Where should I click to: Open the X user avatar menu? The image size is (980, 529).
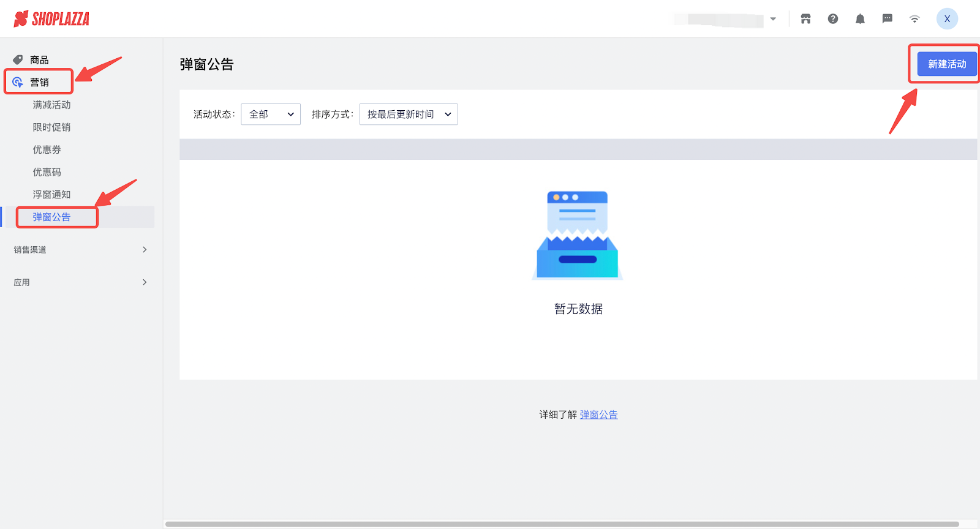tap(947, 19)
